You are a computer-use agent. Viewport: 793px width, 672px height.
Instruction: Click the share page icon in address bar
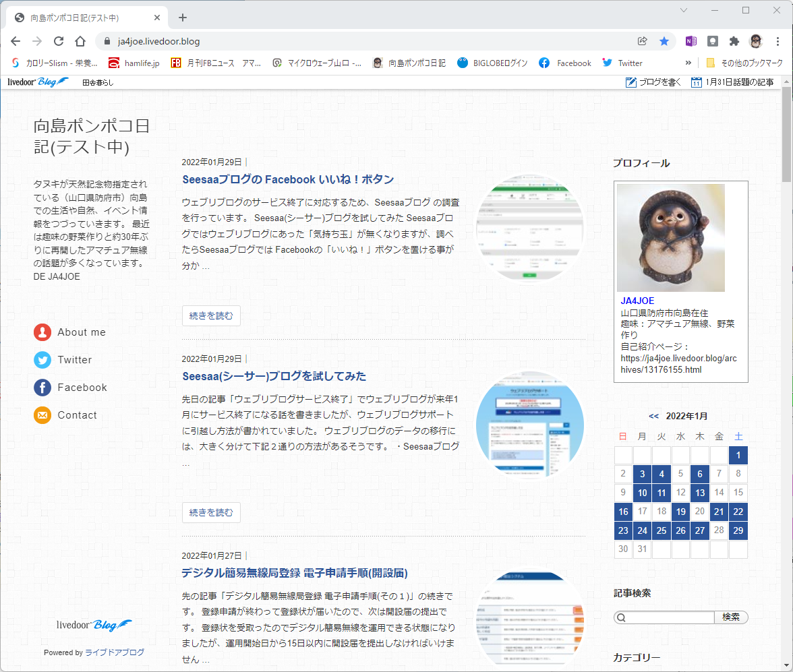642,42
